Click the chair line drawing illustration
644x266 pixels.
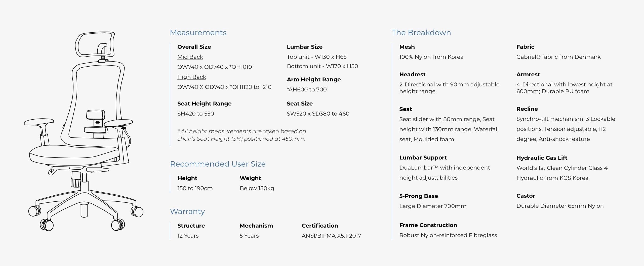tap(84, 131)
